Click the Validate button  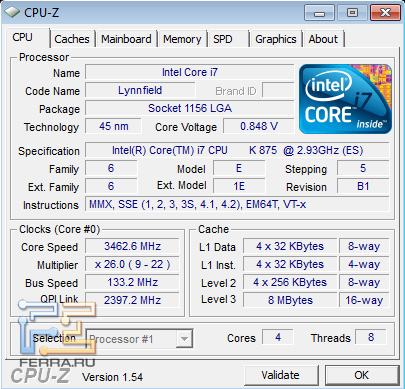280,375
